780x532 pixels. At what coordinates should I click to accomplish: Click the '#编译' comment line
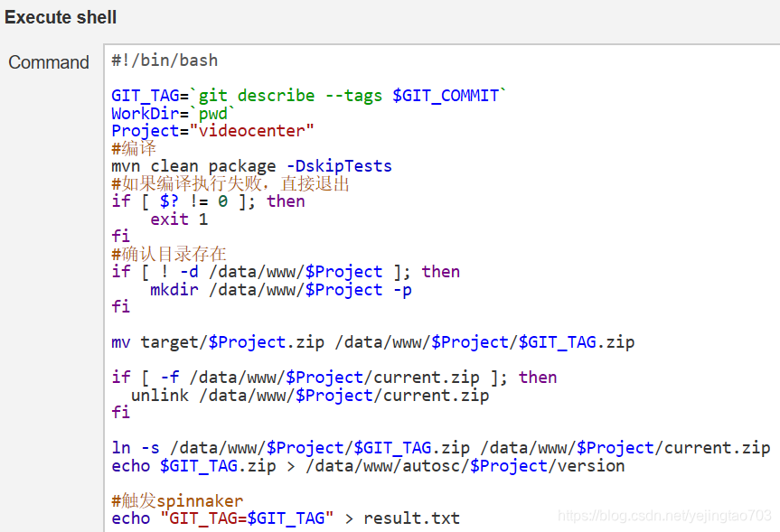[x=134, y=148]
